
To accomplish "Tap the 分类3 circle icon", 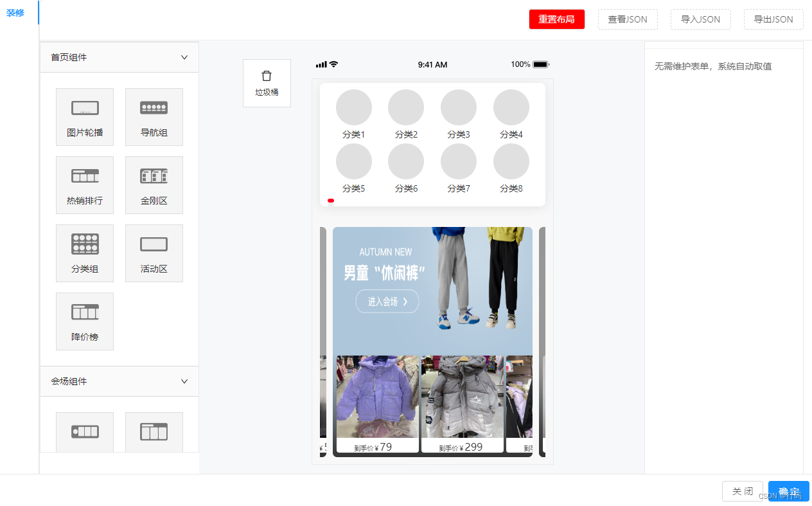I will (459, 107).
